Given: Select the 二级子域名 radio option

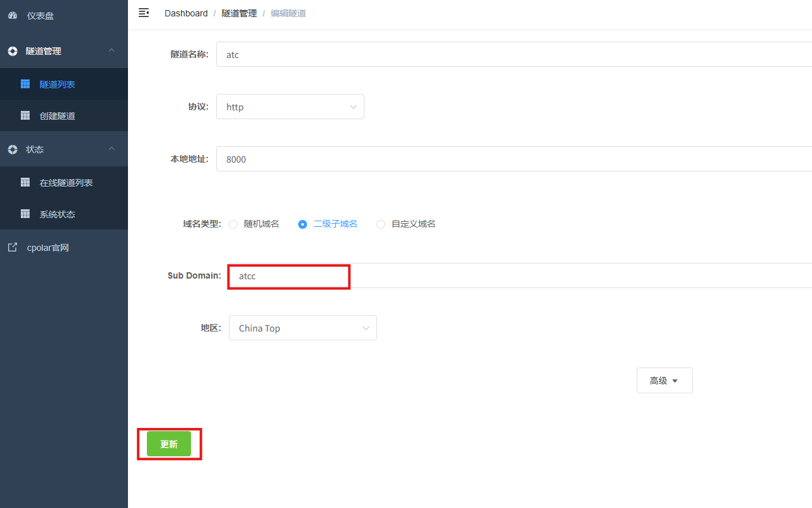Looking at the screenshot, I should click(x=303, y=224).
